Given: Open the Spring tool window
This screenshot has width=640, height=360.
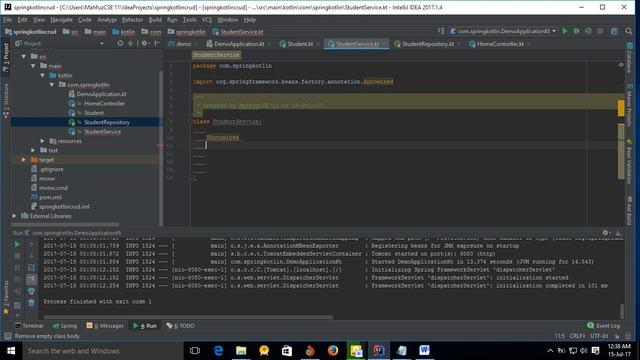Looking at the screenshot, I should click(64, 326).
